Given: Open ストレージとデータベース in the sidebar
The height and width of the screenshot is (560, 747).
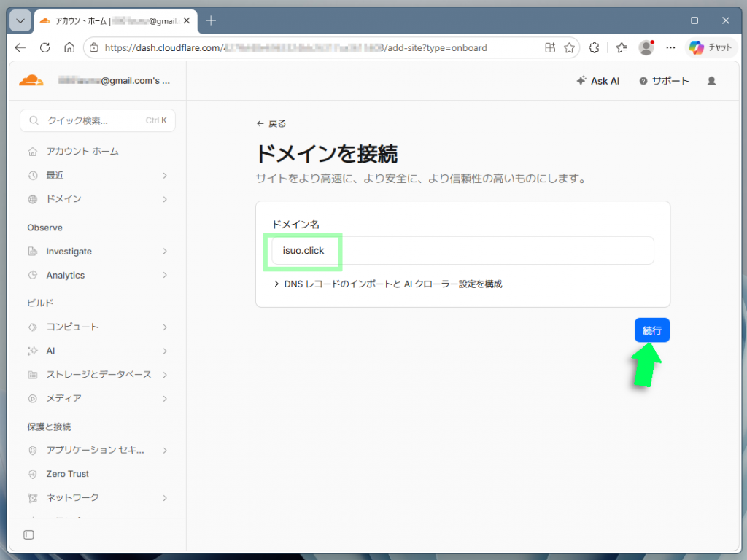Looking at the screenshot, I should tap(98, 375).
